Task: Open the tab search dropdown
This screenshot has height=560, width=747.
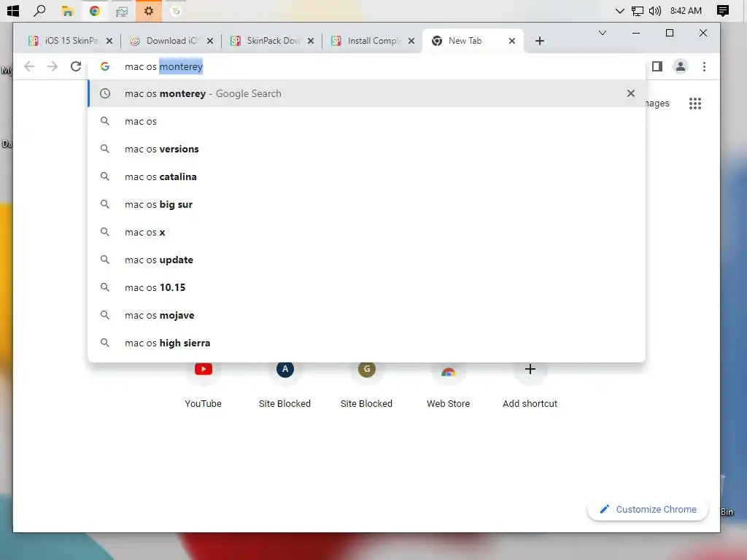Action: [602, 33]
